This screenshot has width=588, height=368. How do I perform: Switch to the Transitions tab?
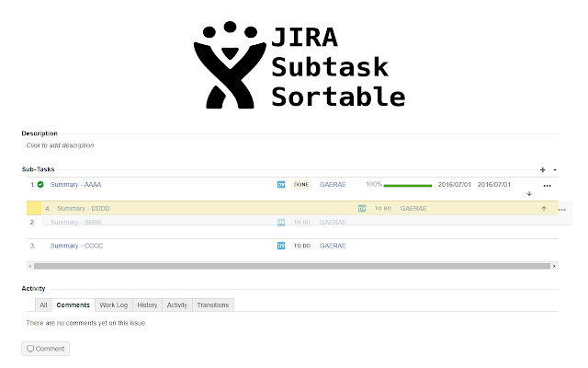click(213, 305)
